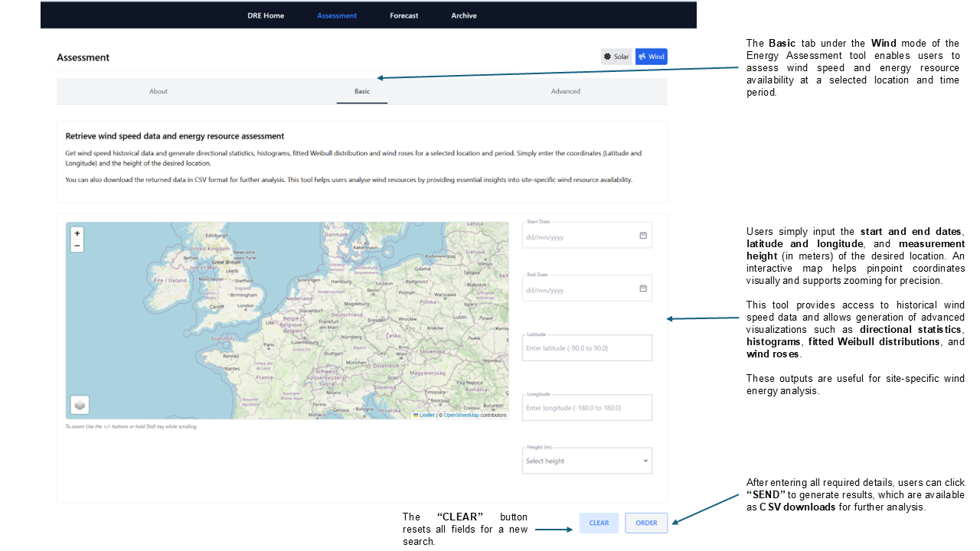
Task: Click Assessment in the top navigation
Action: (x=337, y=15)
